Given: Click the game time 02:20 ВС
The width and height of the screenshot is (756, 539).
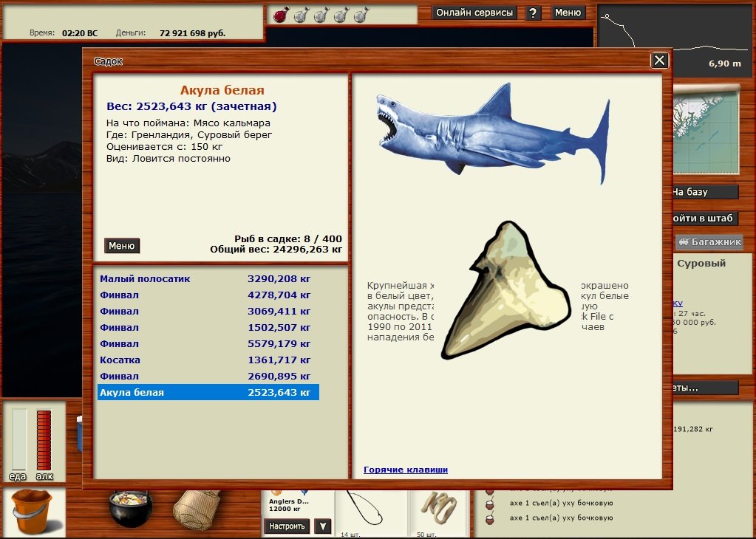Looking at the screenshot, I should [x=80, y=33].
